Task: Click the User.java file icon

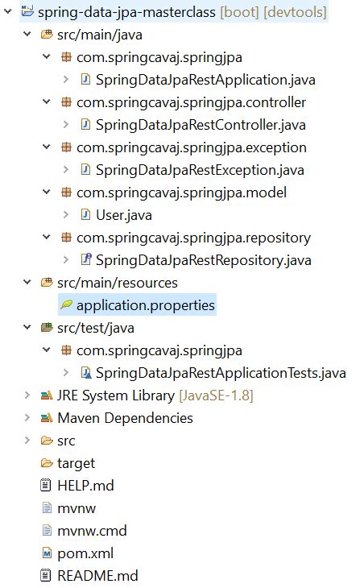Action: [85, 214]
